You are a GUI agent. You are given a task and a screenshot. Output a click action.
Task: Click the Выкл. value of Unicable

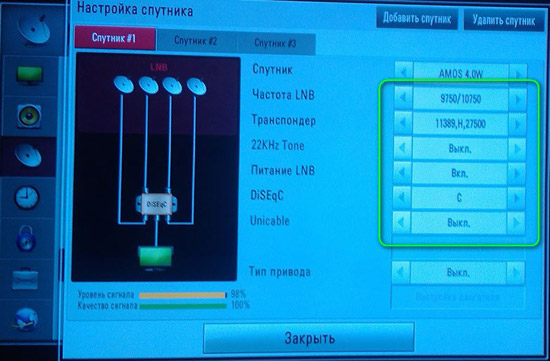click(459, 223)
